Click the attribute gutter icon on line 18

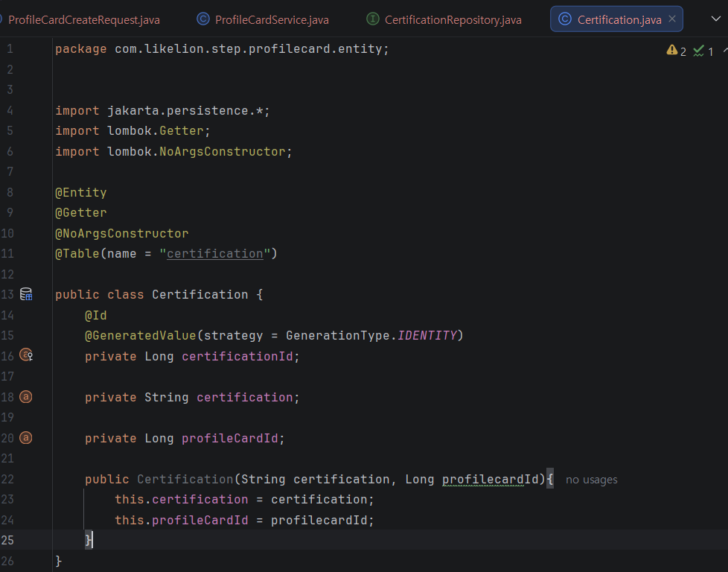pyautogui.click(x=26, y=397)
